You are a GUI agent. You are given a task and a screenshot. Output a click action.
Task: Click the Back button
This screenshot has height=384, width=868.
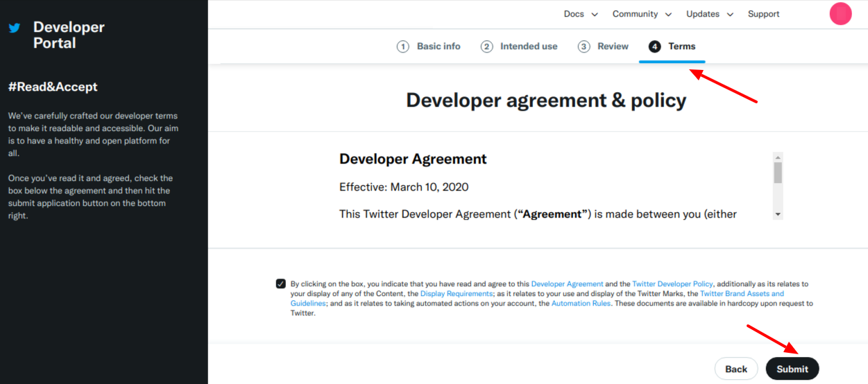[x=736, y=369]
